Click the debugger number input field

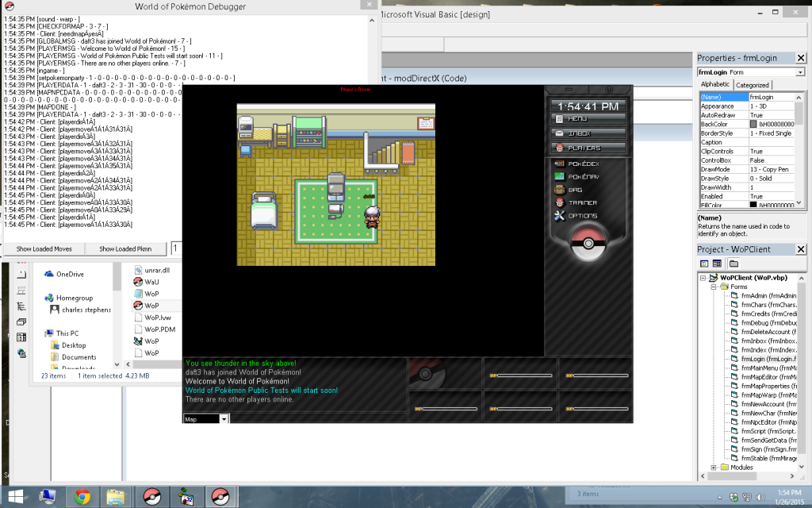click(177, 248)
